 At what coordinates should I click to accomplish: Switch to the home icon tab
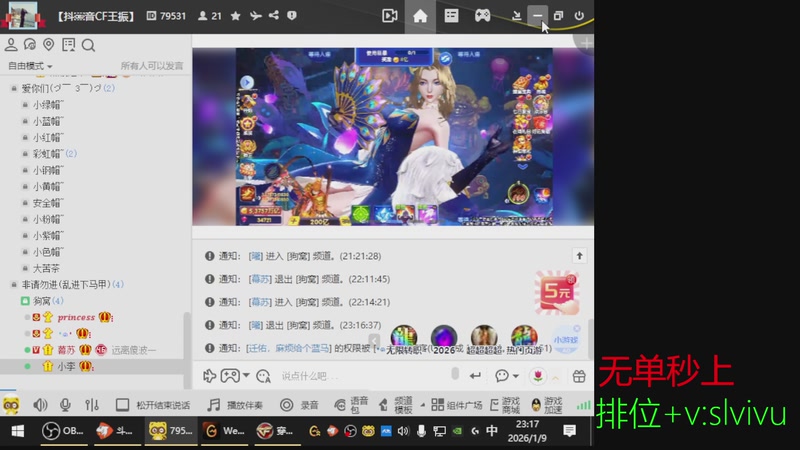tap(420, 16)
